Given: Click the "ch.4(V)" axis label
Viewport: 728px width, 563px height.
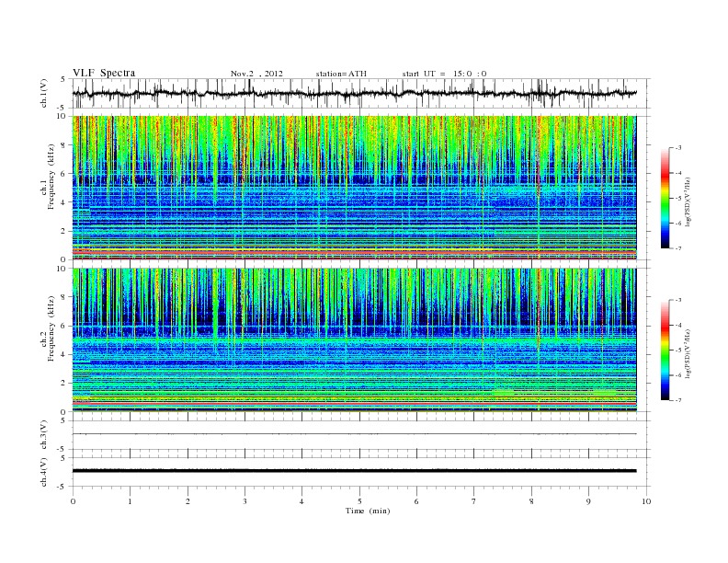Looking at the screenshot, I should tap(44, 472).
